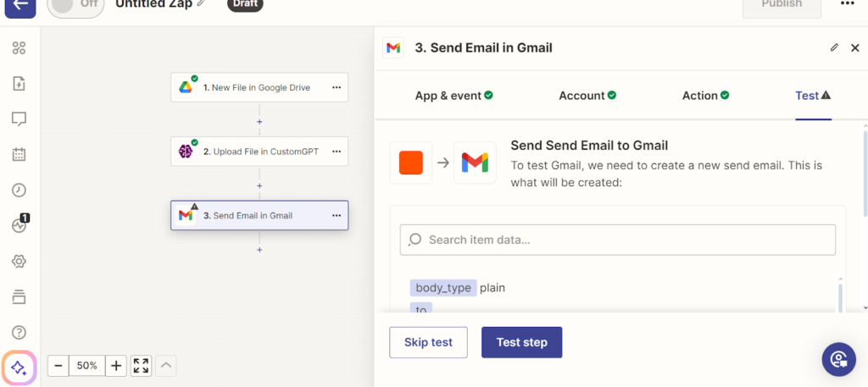
Task: Open the comments icon in sidebar
Action: (x=19, y=119)
